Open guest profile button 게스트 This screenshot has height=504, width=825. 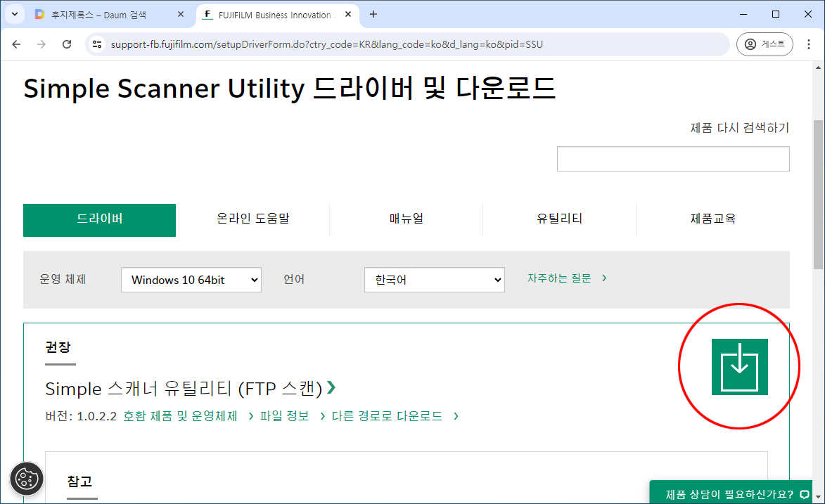(x=765, y=44)
